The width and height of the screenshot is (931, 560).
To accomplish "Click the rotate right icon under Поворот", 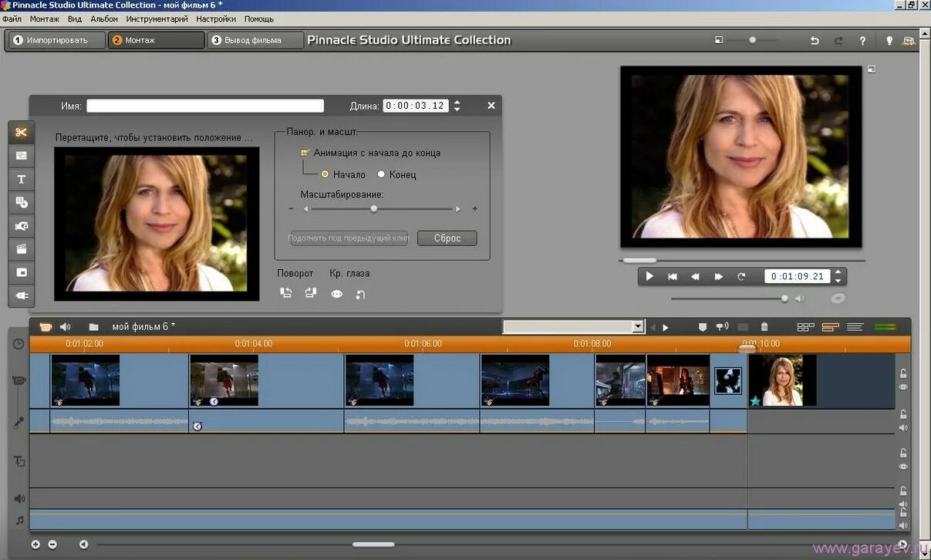I will coord(311,293).
